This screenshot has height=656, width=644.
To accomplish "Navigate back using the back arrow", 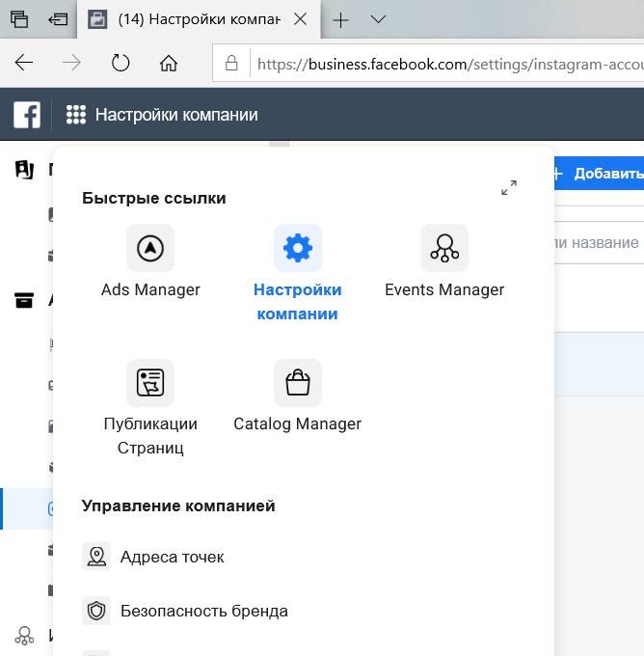I will coord(24,64).
